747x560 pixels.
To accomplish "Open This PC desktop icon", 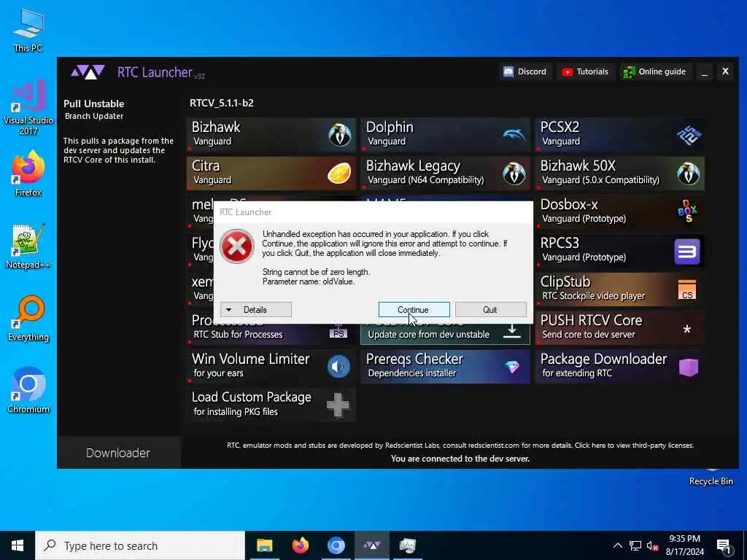I will tap(28, 31).
